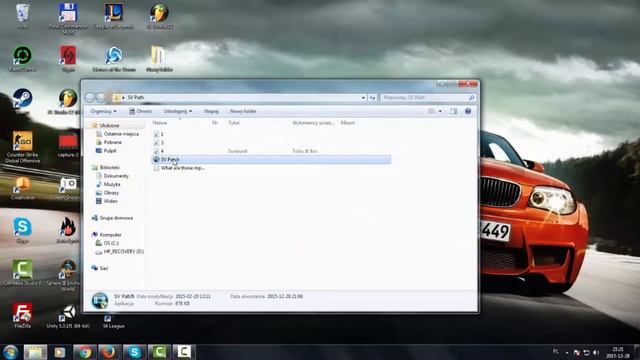Click the change view icon
Viewport: 640px width, 360px height.
[431, 111]
